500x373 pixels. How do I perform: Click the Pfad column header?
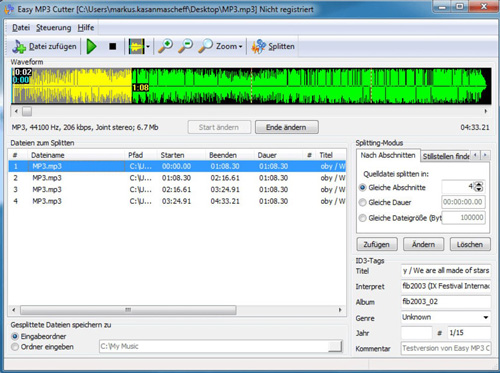pos(141,155)
